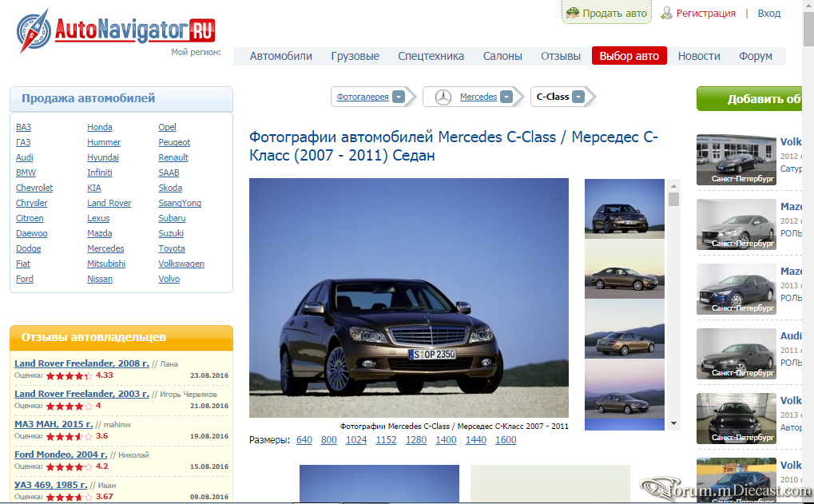Choose the 1152 image size link

coord(387,440)
